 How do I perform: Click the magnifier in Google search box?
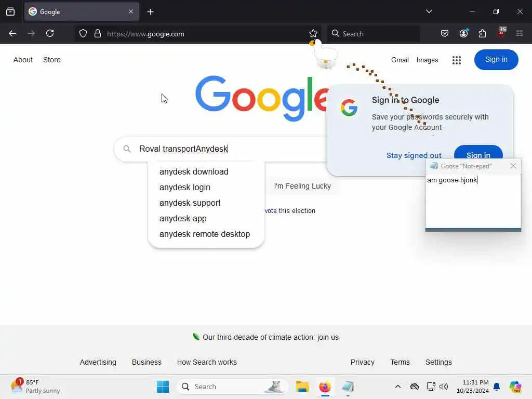coord(127,149)
